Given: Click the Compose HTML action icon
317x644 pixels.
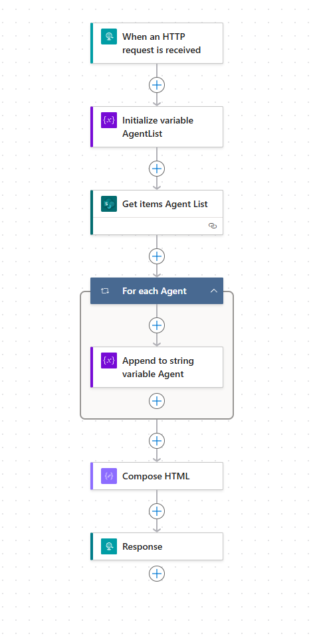Looking at the screenshot, I should [109, 476].
